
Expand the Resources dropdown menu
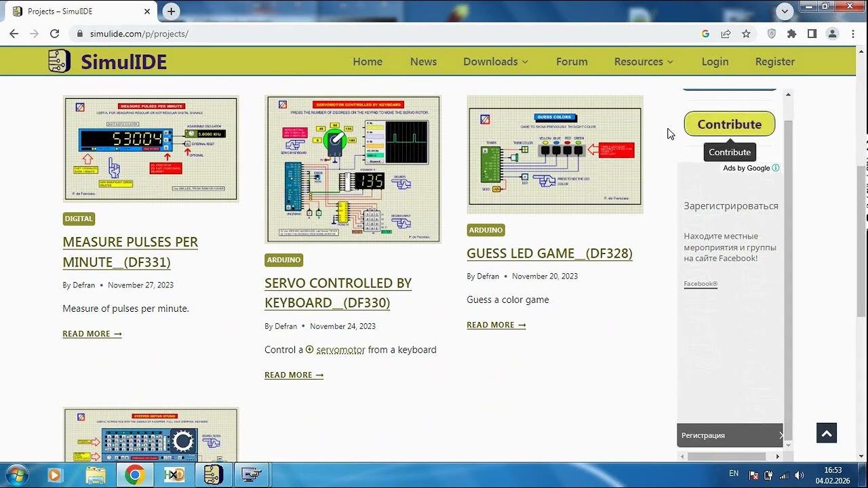point(644,62)
